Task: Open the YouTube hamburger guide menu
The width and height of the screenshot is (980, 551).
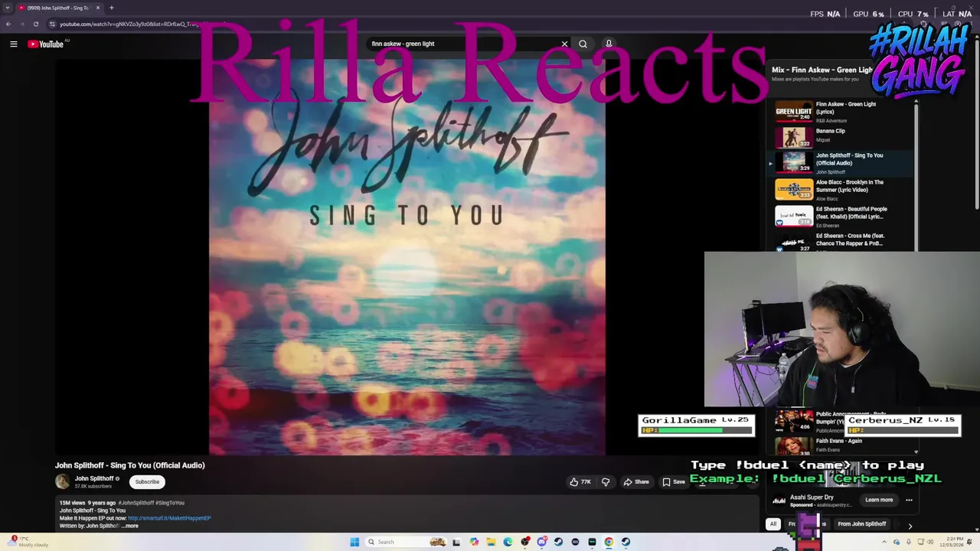Action: (x=13, y=44)
